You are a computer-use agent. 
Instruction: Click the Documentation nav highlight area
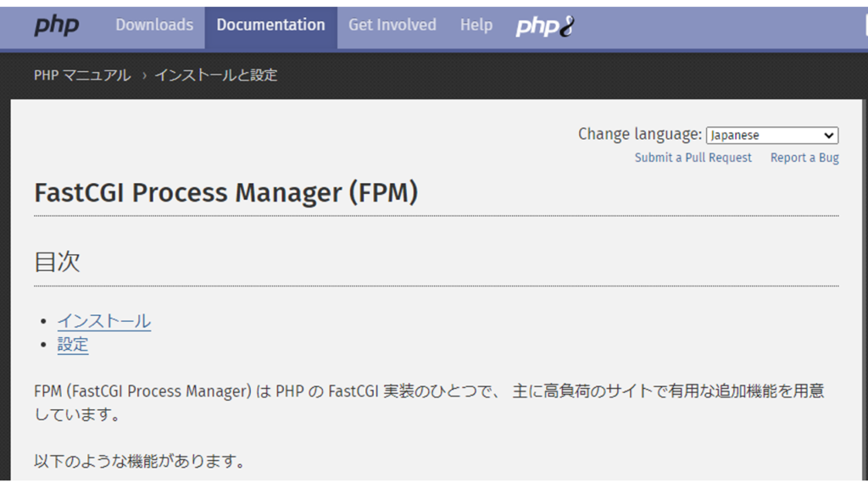(270, 25)
